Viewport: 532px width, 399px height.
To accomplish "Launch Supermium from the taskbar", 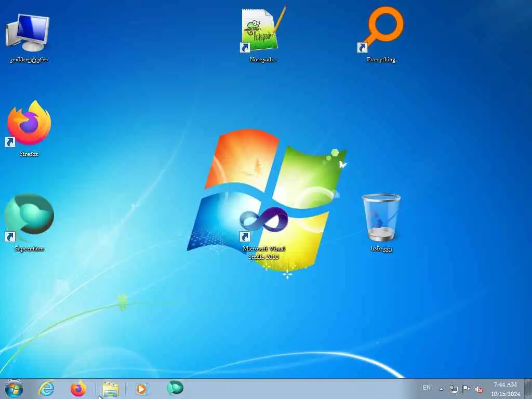I will pyautogui.click(x=175, y=388).
